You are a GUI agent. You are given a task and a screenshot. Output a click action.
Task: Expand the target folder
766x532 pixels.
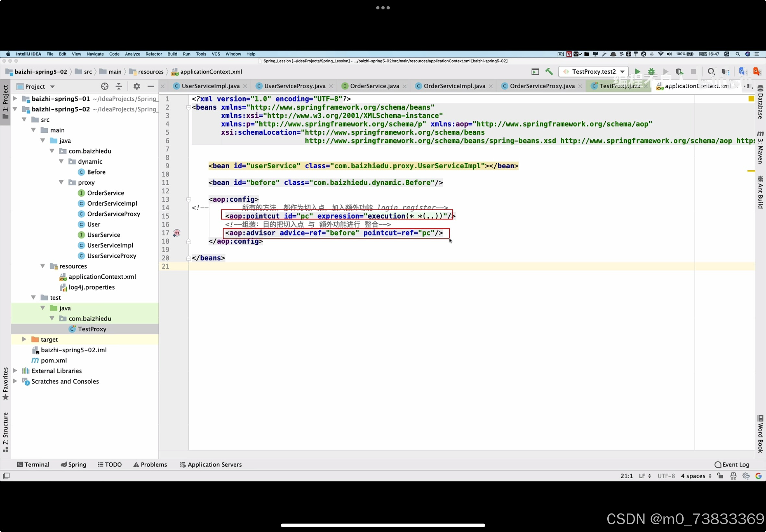point(24,339)
